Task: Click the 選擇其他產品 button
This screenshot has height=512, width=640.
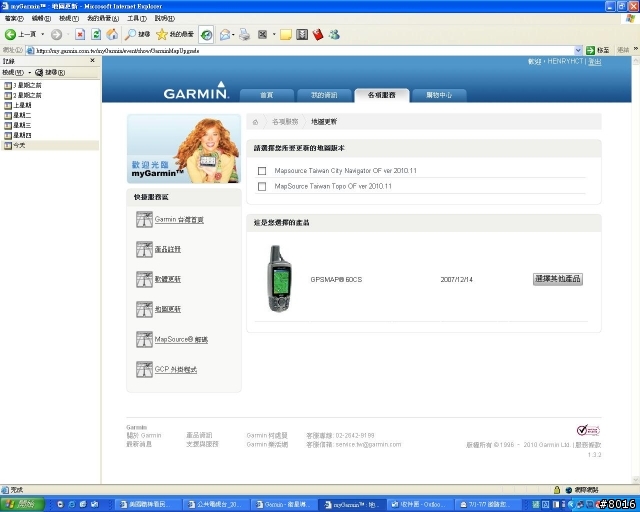Action: (x=558, y=279)
